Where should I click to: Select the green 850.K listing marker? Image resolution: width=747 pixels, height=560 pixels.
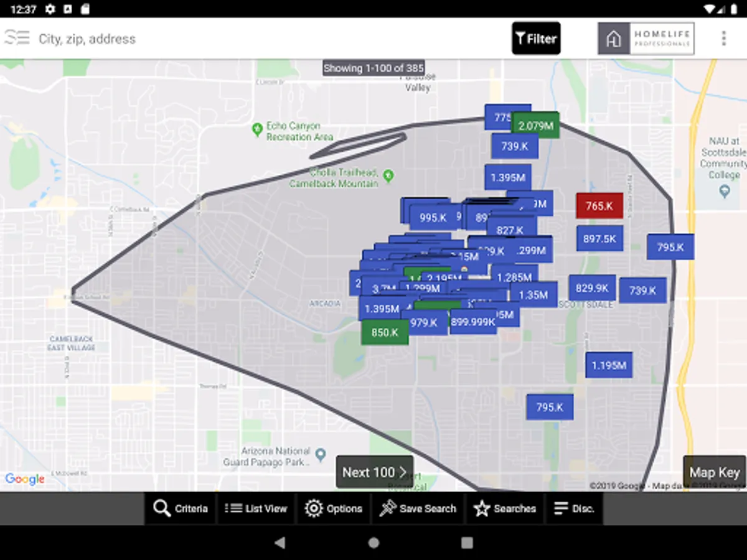[x=385, y=333]
